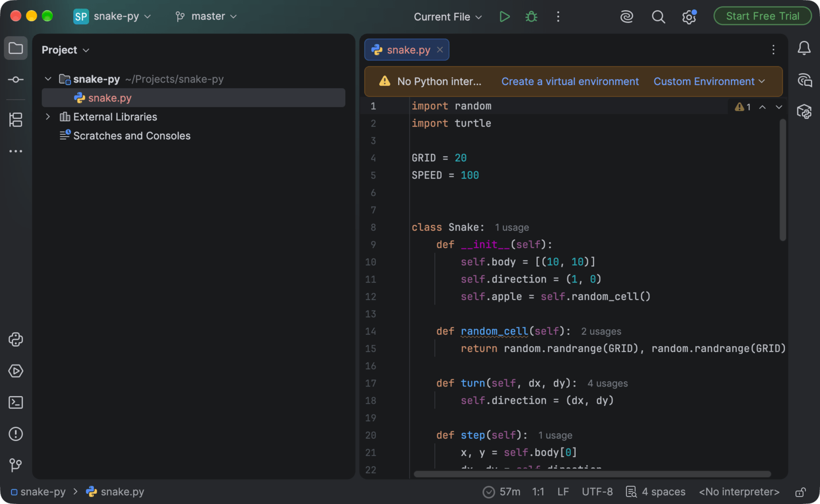
Task: Open the Python Packages tool window
Action: (16, 340)
